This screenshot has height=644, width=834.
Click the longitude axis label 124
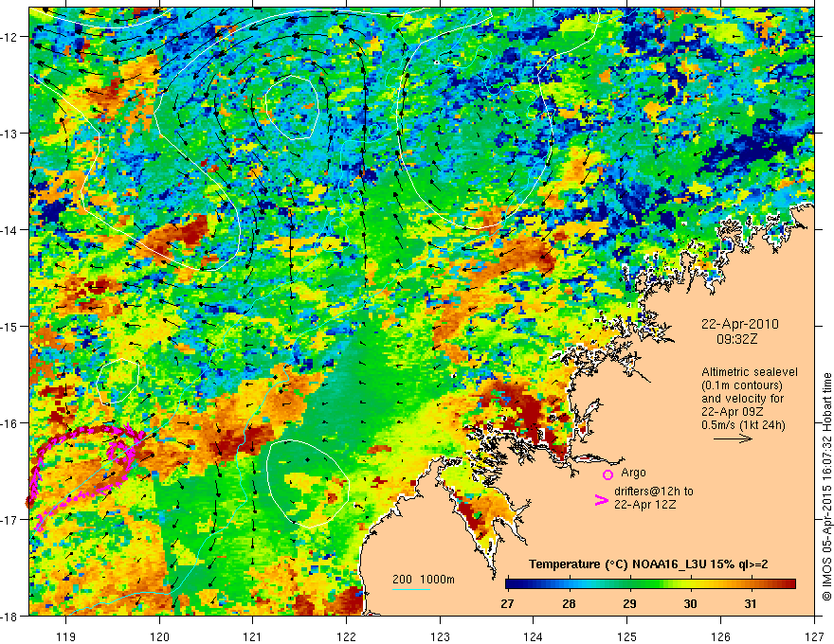[533, 637]
